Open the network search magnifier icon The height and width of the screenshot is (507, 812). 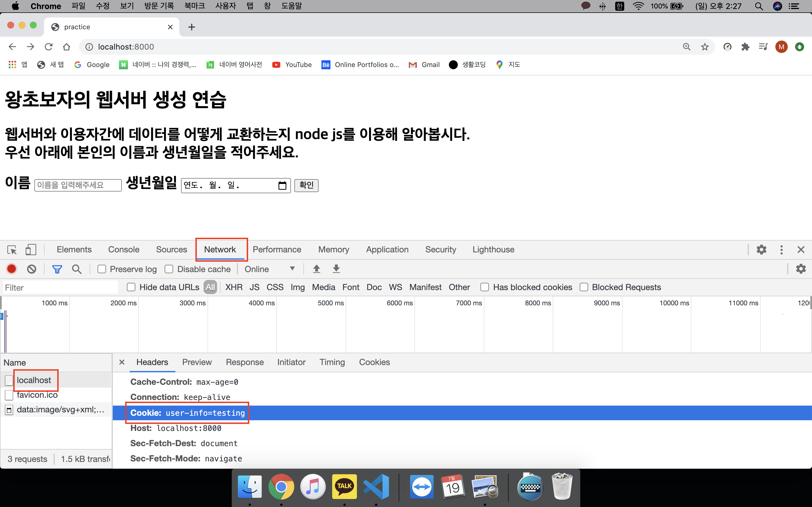point(76,269)
